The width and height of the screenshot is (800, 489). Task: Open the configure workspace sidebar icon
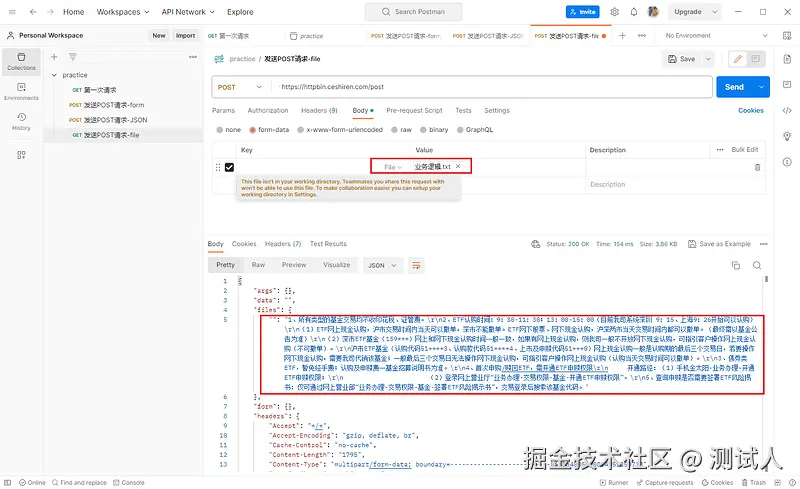click(x=21, y=155)
